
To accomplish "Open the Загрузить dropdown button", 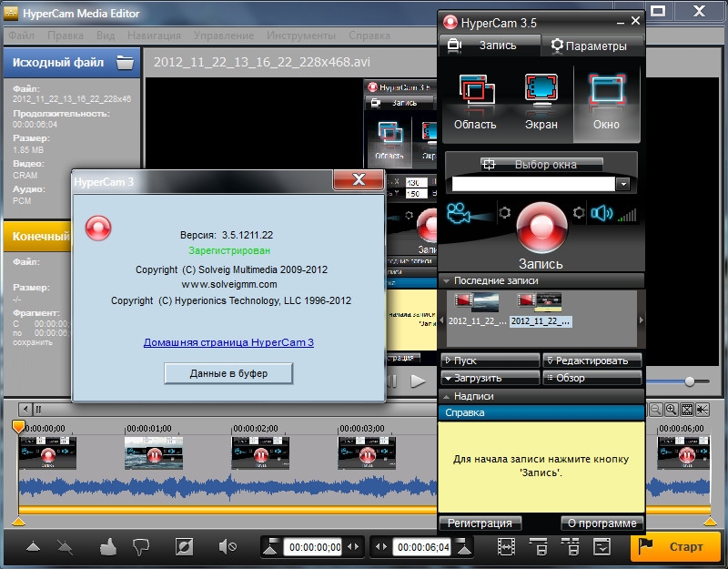I will coord(490,378).
